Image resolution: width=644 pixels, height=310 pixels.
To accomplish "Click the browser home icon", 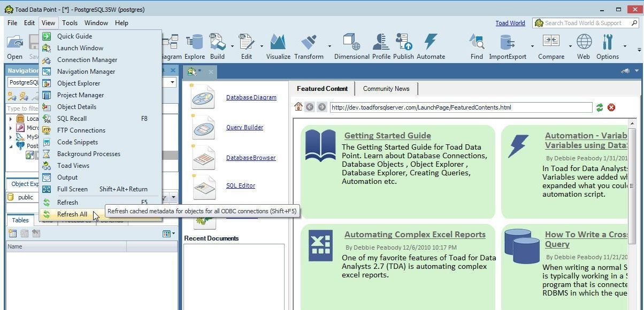I will 298,107.
